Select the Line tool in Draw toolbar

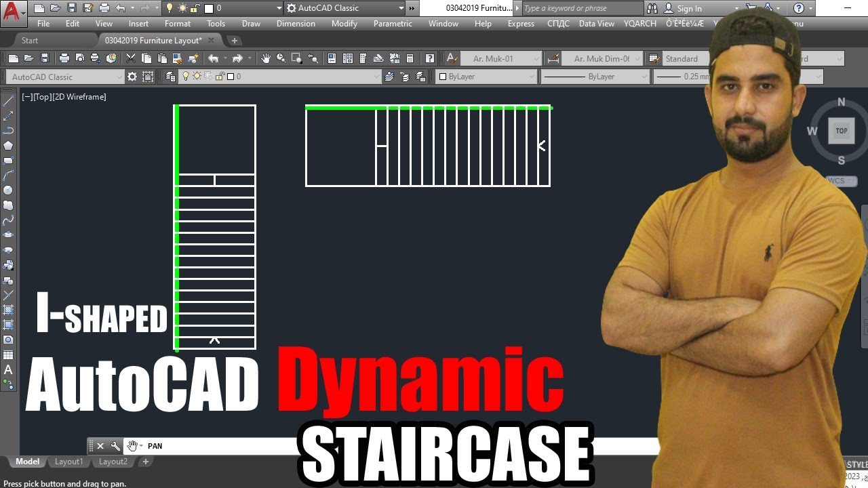8,101
